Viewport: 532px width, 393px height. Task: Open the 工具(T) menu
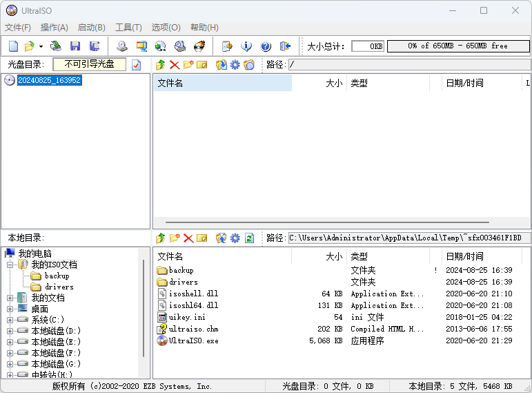(128, 27)
